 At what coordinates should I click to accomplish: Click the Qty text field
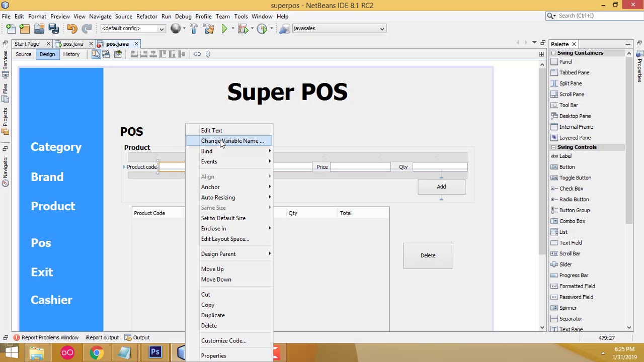(440, 167)
